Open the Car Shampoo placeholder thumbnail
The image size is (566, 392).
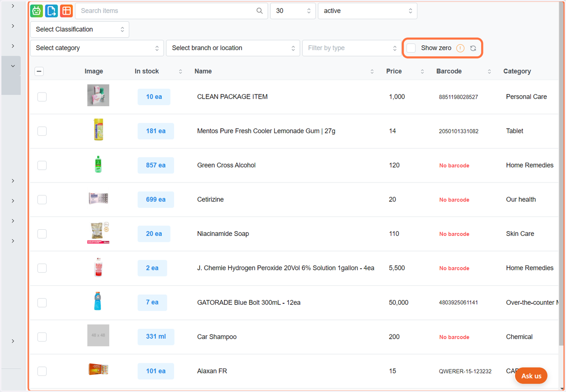(98, 335)
